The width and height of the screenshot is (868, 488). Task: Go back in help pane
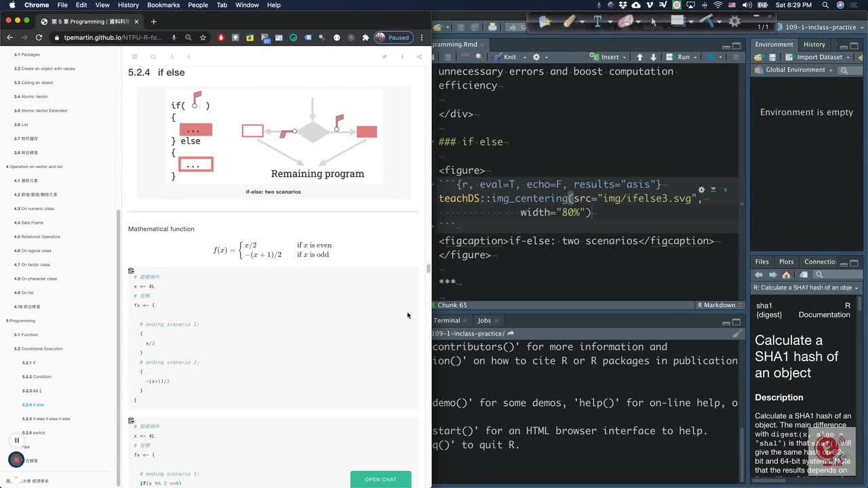coord(759,274)
